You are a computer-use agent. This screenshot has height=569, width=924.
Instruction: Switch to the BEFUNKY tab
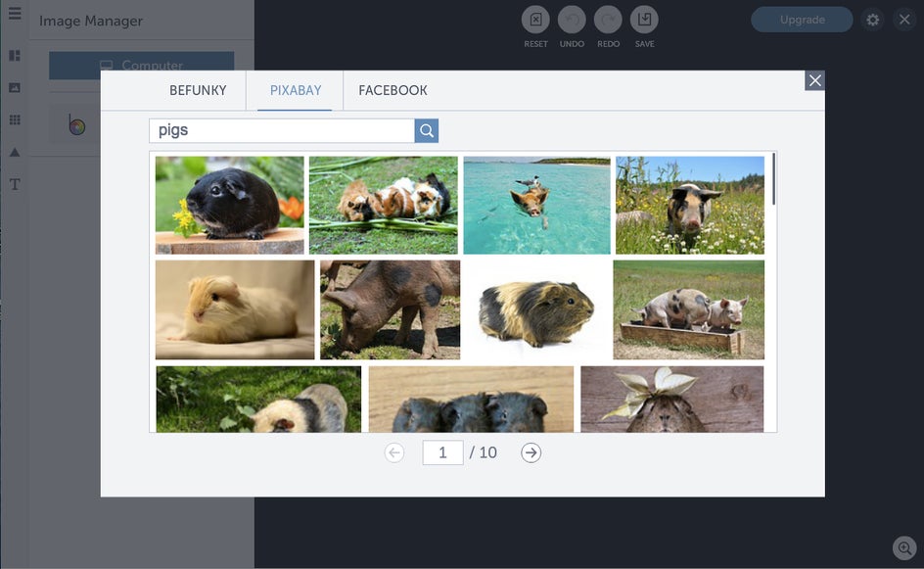click(198, 90)
